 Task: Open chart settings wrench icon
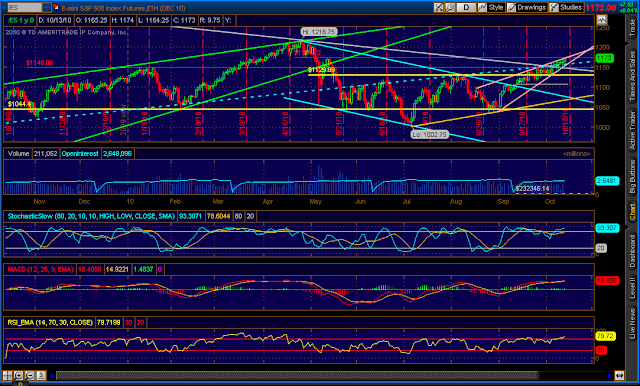tap(450, 7)
